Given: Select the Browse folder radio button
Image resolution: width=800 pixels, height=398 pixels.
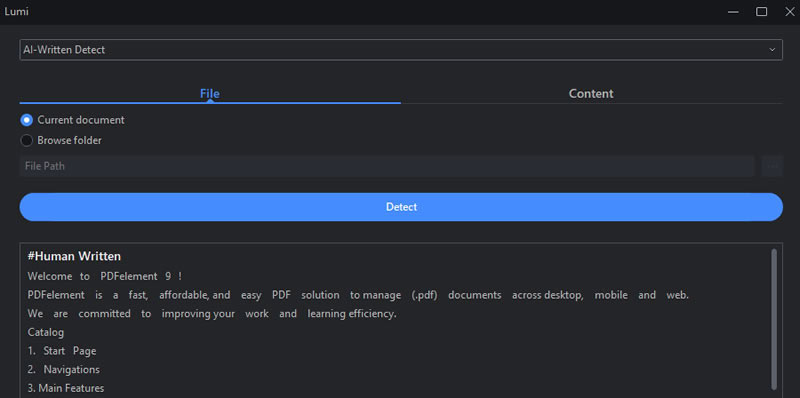Looking at the screenshot, I should [x=27, y=140].
